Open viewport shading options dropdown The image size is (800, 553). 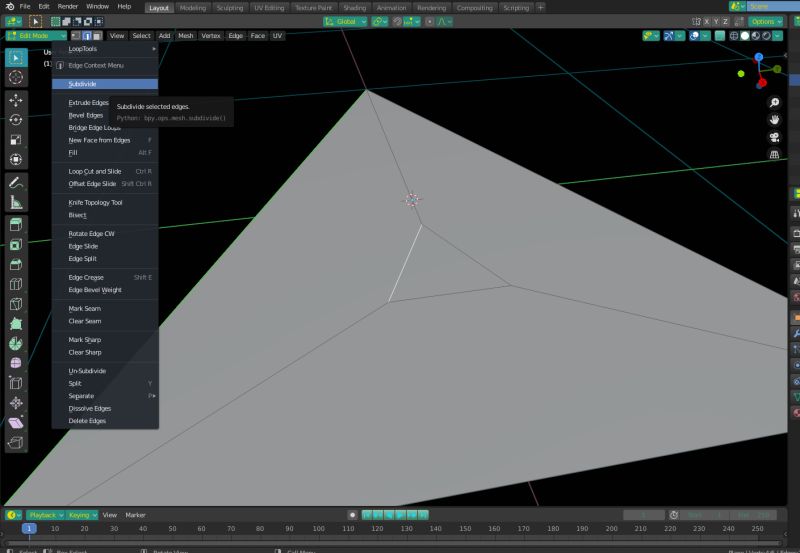click(778, 36)
